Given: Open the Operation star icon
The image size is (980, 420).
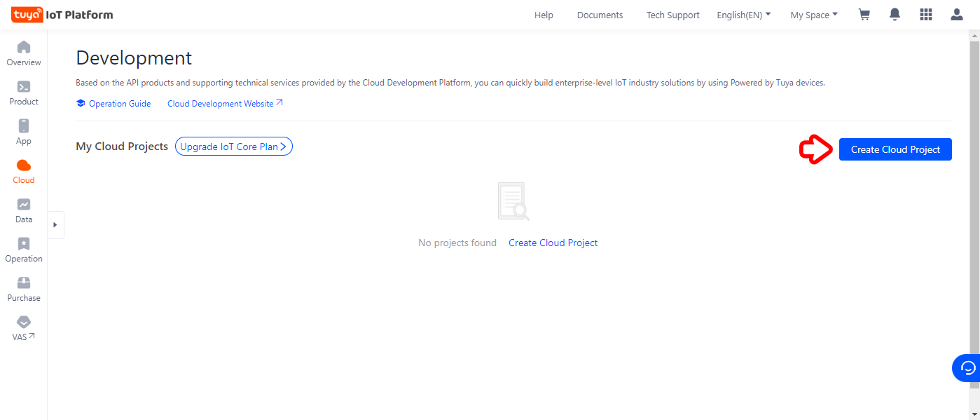Looking at the screenshot, I should tap(24, 244).
